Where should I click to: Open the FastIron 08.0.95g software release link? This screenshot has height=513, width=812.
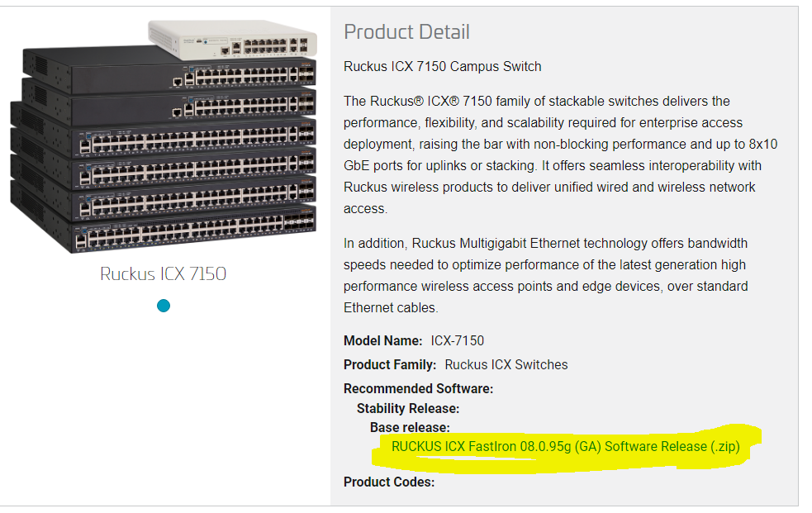click(x=565, y=447)
